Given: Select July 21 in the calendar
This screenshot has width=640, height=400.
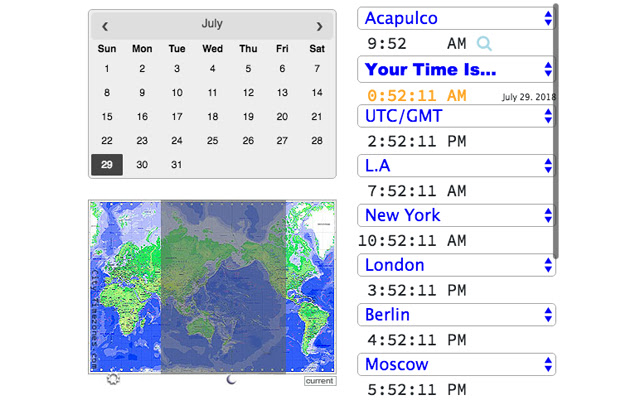Looking at the screenshot, I should 317,117.
